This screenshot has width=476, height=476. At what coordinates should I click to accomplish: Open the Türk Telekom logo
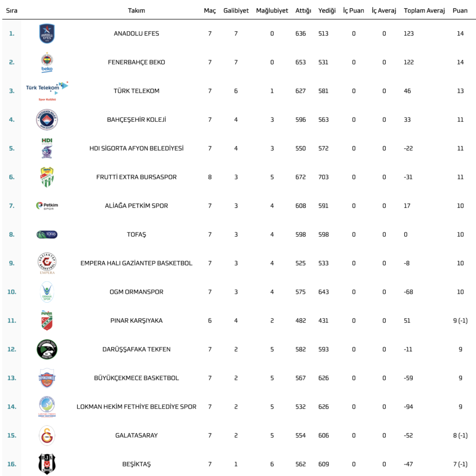pyautogui.click(x=47, y=91)
